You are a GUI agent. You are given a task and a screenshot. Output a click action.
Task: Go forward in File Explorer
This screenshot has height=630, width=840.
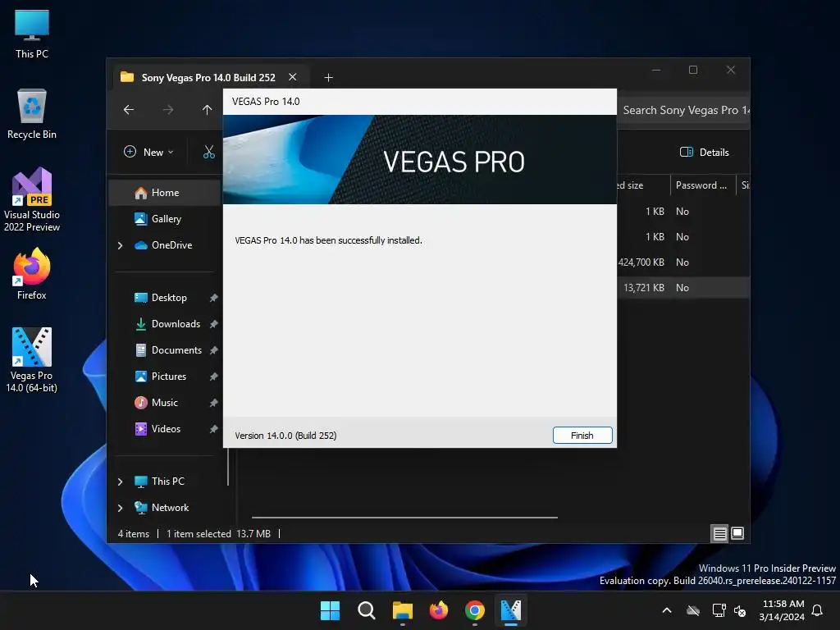coord(168,110)
